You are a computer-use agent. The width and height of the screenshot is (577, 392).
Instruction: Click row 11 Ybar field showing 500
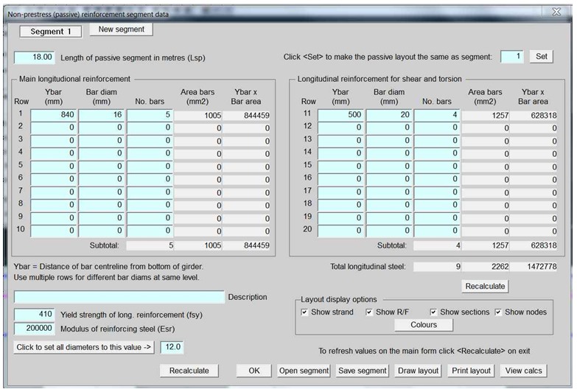[340, 115]
